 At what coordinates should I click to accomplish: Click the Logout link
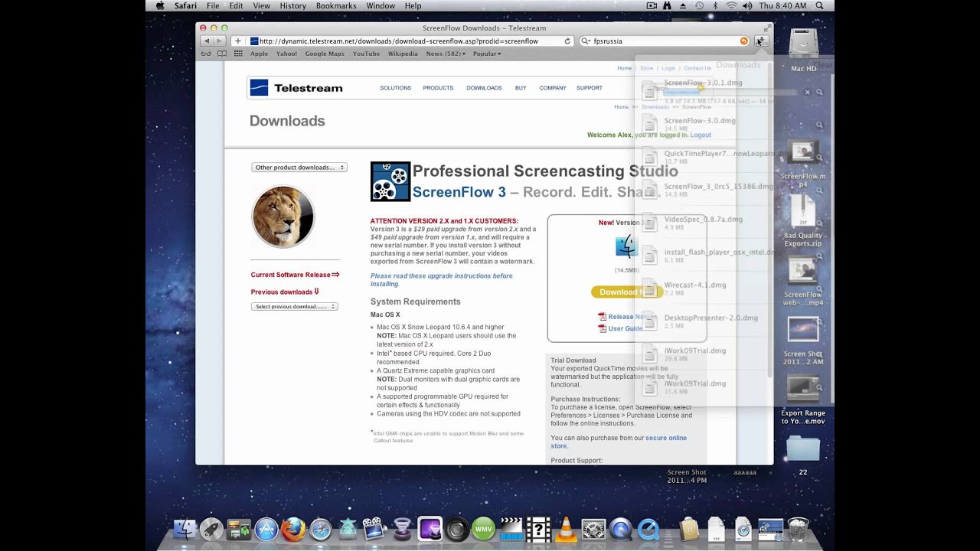(701, 135)
